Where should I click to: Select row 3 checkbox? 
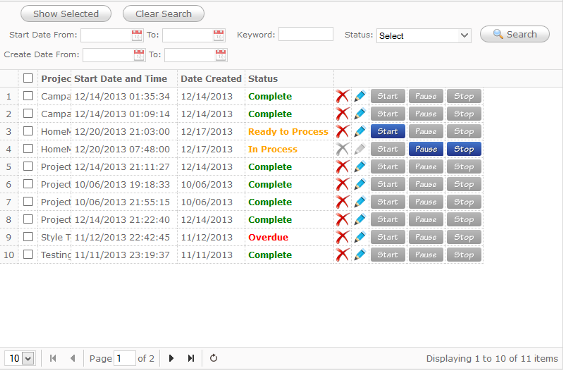28,131
